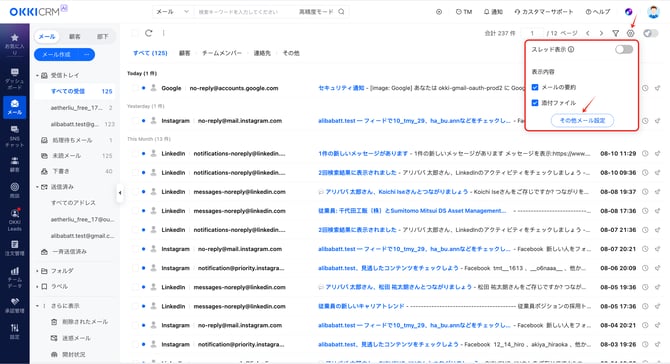
Task: Go to the next page arrow
Action: [x=601, y=33]
